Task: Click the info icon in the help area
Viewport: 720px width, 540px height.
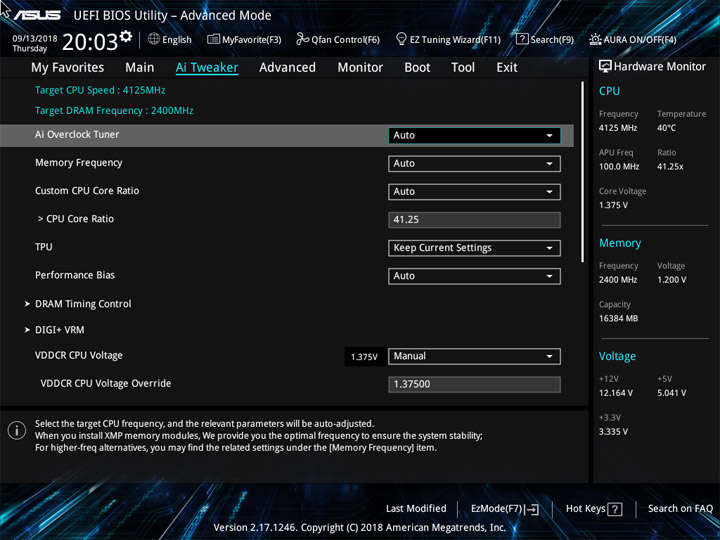Action: point(17,431)
